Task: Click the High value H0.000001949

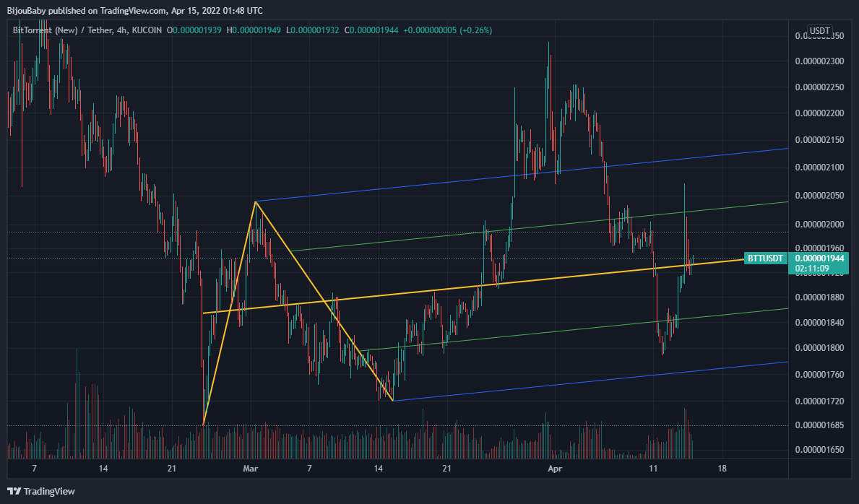Action: 254,30
